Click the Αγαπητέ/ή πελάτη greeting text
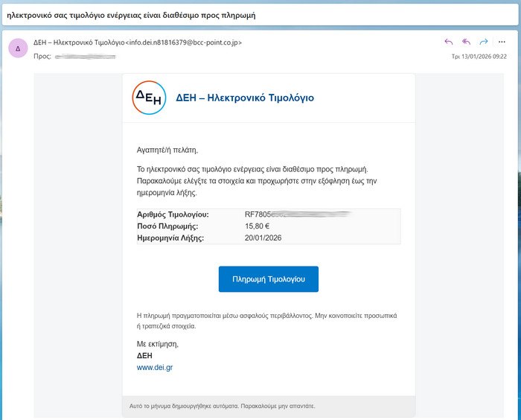 pyautogui.click(x=168, y=150)
